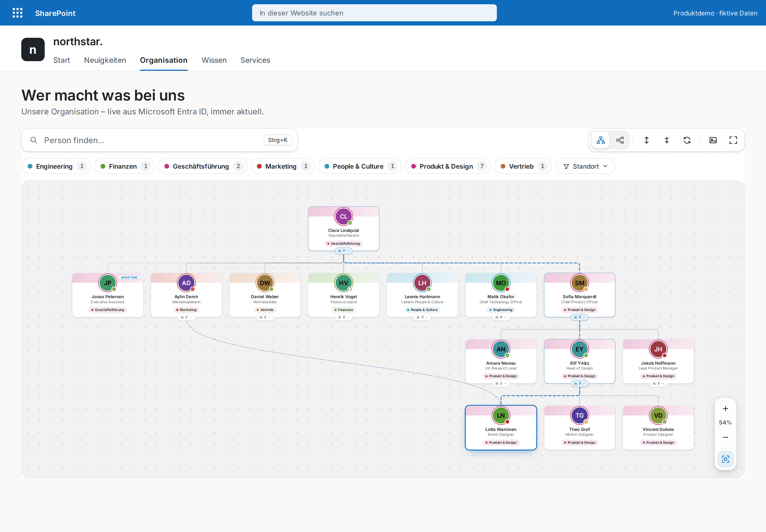Open the Services navigation tab
The height and width of the screenshot is (532, 766).
[x=255, y=60]
